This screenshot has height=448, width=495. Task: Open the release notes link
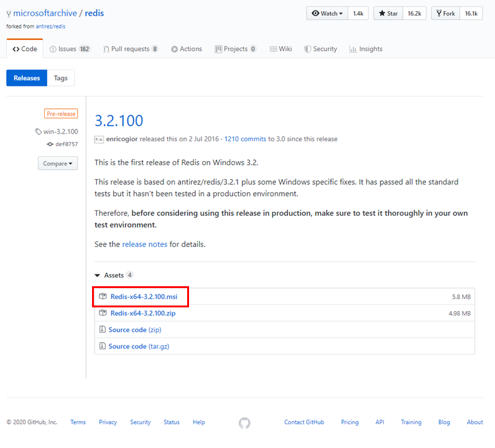point(145,244)
